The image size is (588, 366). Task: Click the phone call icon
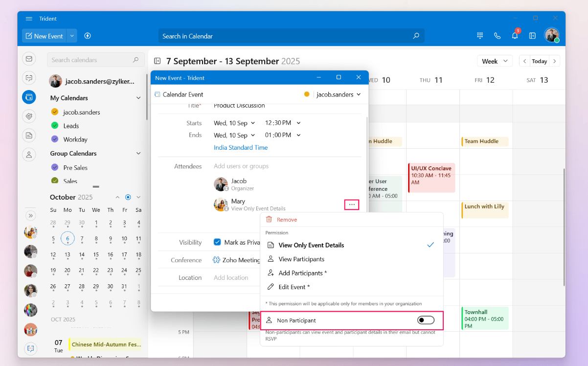tap(498, 36)
